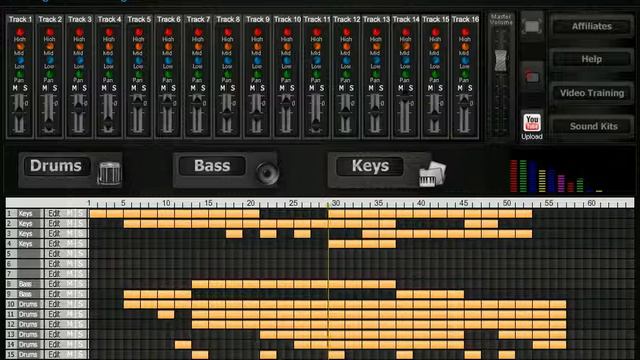The width and height of the screenshot is (640, 360).
Task: Click Edit on sequencer row 9 Bass
Action: coord(54,294)
